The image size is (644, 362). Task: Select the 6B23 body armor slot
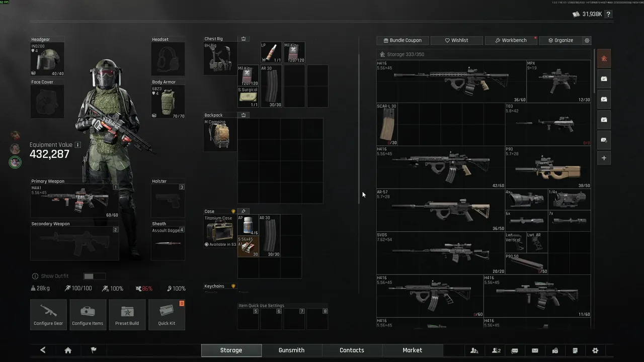coord(168,102)
